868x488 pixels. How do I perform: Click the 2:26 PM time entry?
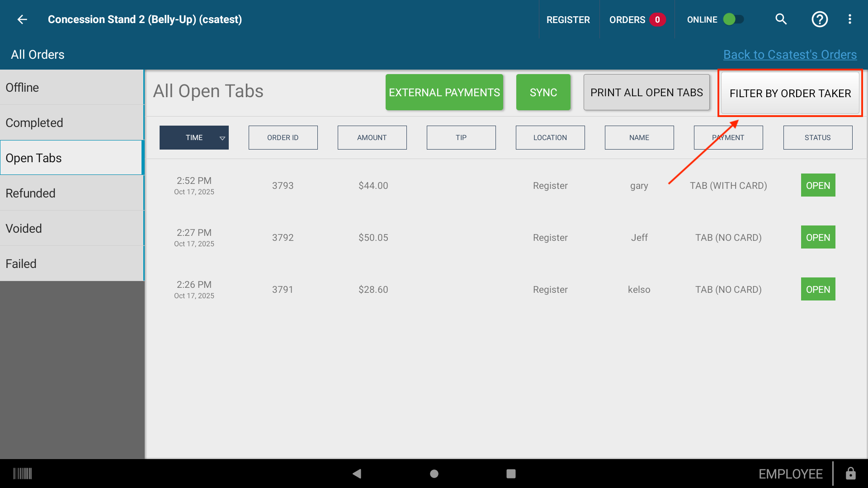[x=194, y=285]
